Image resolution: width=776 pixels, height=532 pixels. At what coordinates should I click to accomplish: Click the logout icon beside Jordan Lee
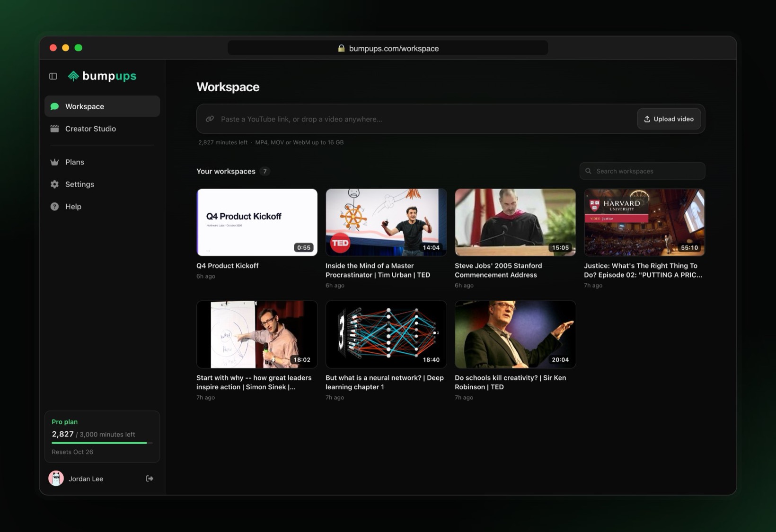coord(150,479)
